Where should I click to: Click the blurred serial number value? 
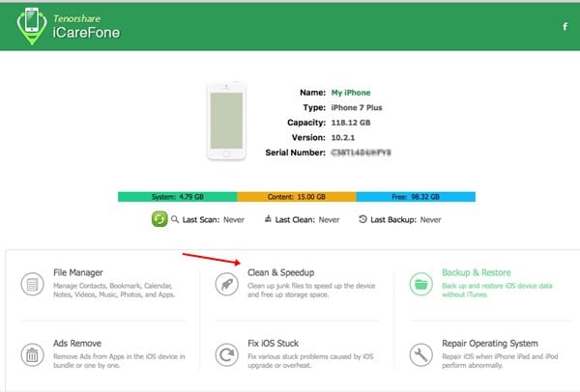tap(361, 153)
